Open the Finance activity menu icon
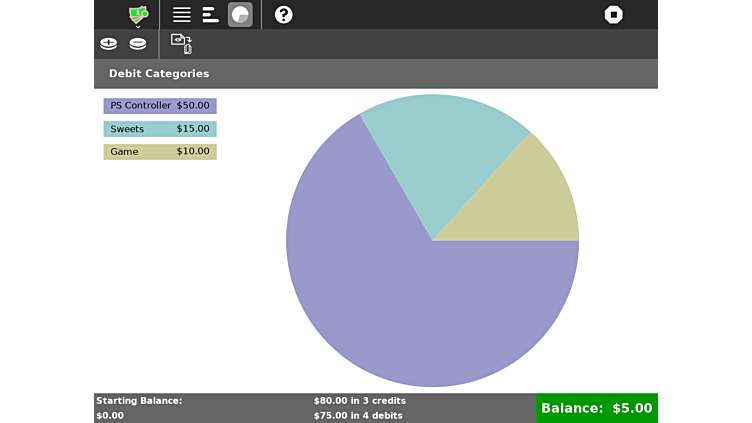The height and width of the screenshot is (423, 752). click(x=138, y=15)
